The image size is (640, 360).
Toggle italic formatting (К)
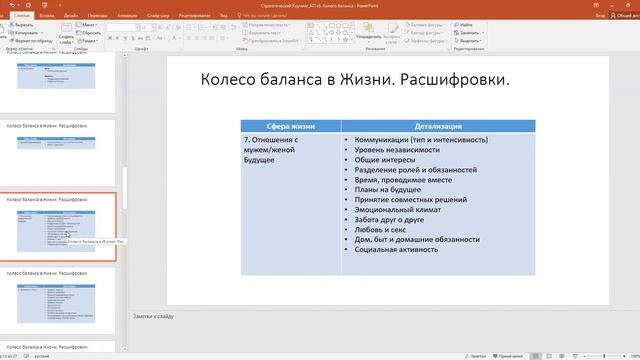[118, 38]
